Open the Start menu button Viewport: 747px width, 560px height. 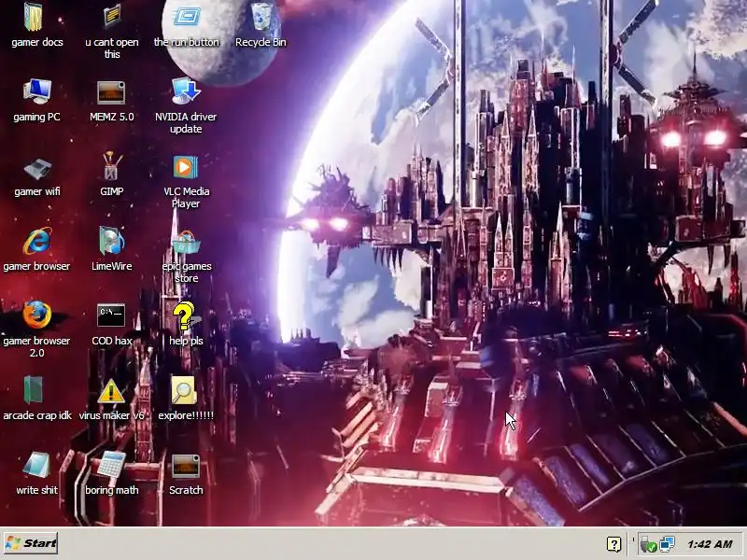pyautogui.click(x=31, y=543)
